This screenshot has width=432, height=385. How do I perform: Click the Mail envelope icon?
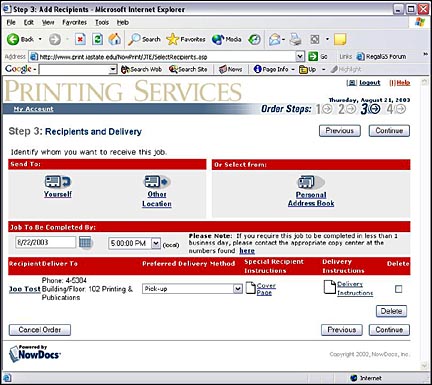point(274,39)
